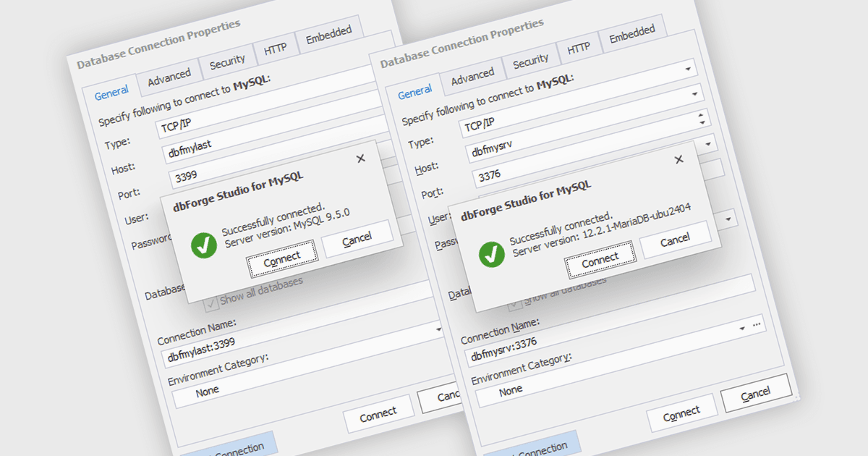Click 'Successfully connected.' in left popup
Viewport: 868px width, 456px height.
coord(273,219)
